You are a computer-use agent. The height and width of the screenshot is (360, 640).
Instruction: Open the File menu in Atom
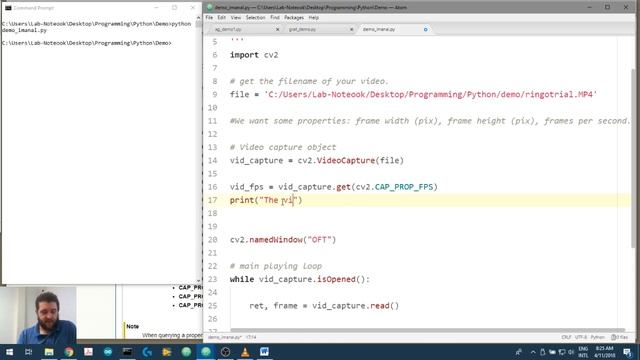[209, 18]
